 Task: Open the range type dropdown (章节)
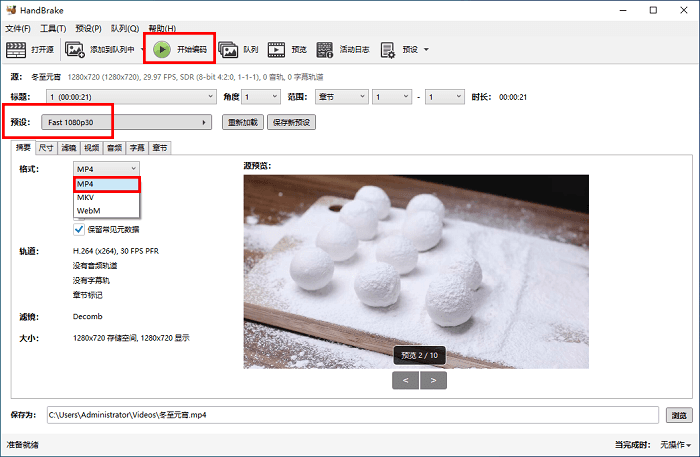[x=342, y=97]
